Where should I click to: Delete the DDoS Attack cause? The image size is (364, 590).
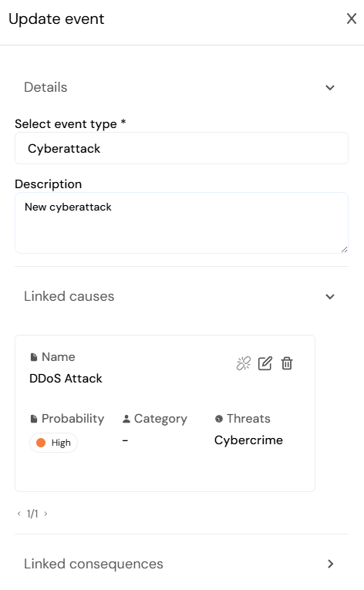(287, 363)
